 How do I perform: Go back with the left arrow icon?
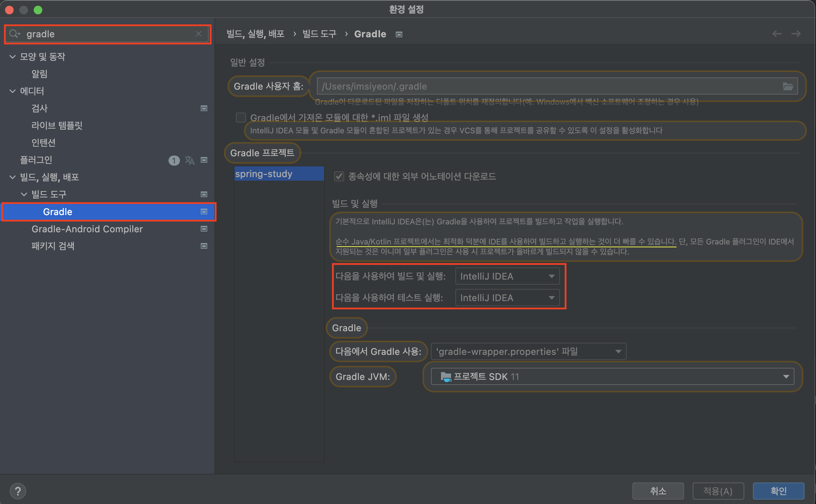point(777,34)
